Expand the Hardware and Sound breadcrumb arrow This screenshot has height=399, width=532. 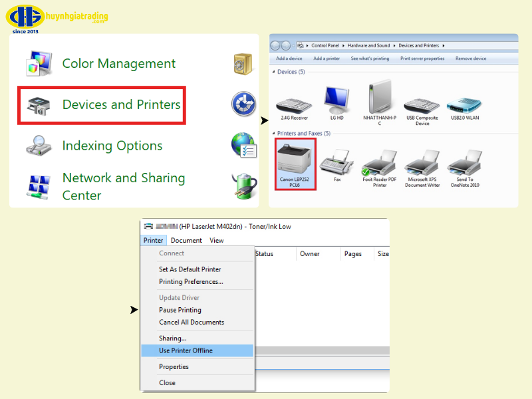pyautogui.click(x=394, y=46)
